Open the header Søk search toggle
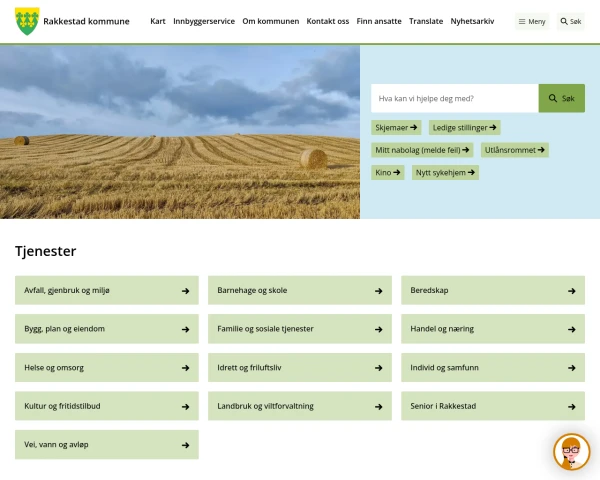 pyautogui.click(x=570, y=21)
